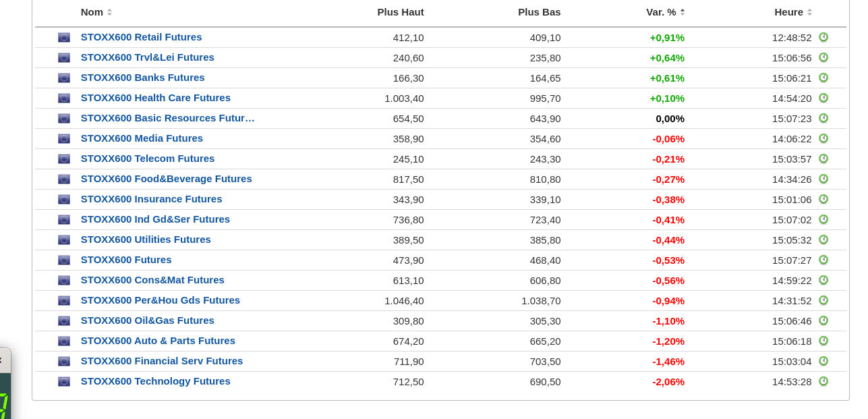Sort table by Nom column arrows
Viewport: 868px width, 419px height.
pyautogui.click(x=109, y=12)
